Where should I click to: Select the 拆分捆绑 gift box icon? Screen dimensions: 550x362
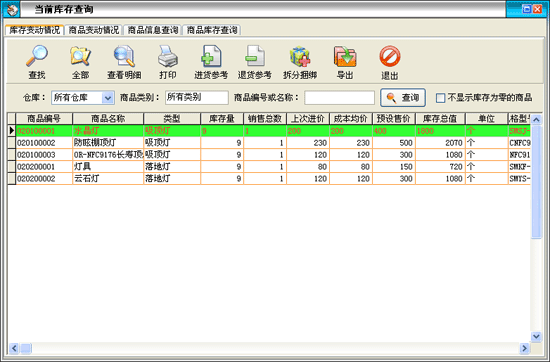pyautogui.click(x=300, y=56)
